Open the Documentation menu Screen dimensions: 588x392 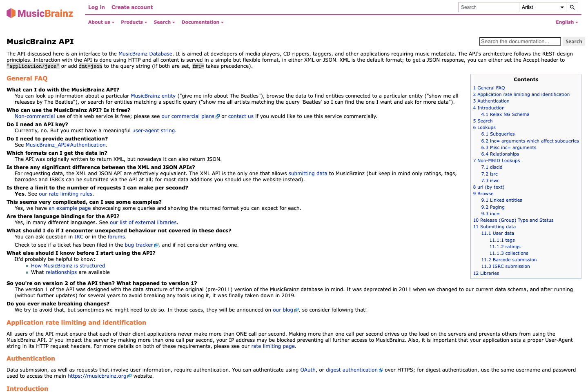[x=203, y=22]
